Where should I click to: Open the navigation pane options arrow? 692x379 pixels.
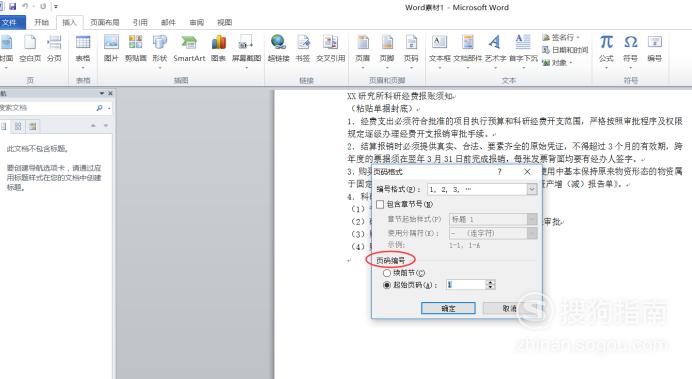tap(102, 94)
